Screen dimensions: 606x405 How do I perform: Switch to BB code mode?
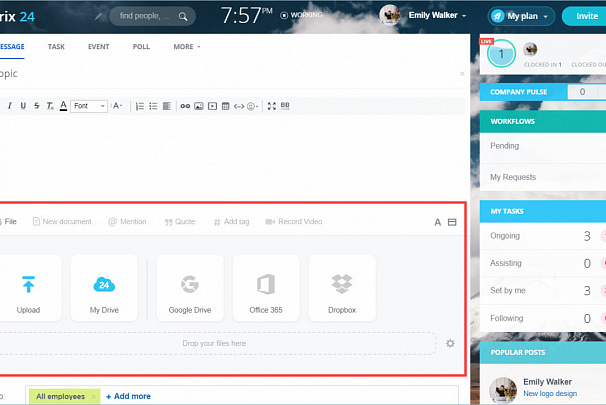[x=285, y=106]
